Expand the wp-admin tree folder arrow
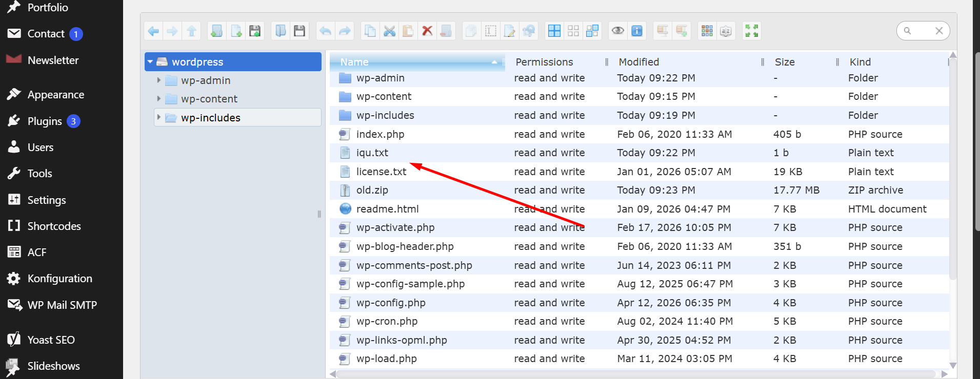980x379 pixels. pos(159,80)
